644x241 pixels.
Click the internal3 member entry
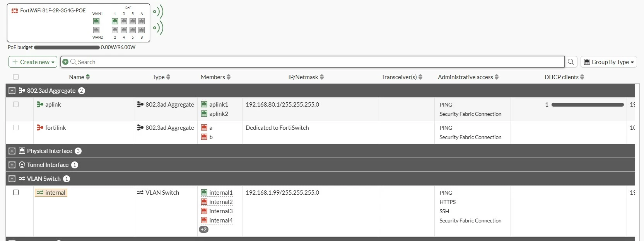pos(221,211)
